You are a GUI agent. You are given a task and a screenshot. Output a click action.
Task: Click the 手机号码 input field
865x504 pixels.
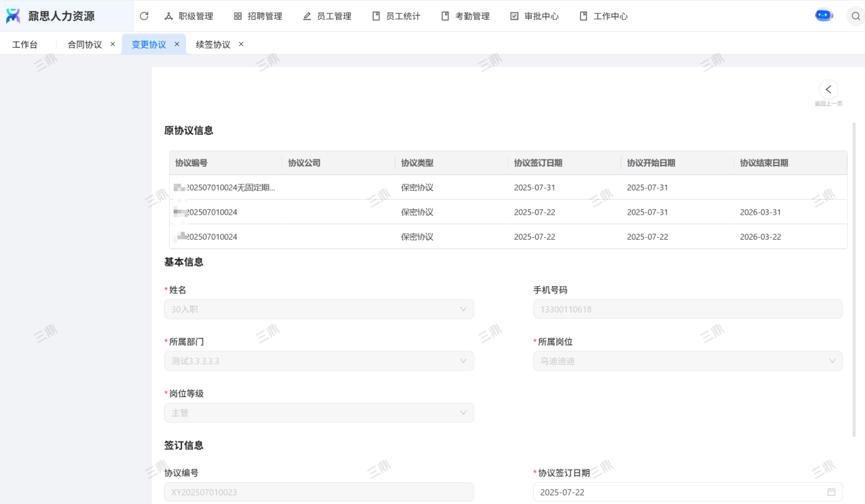[687, 309]
